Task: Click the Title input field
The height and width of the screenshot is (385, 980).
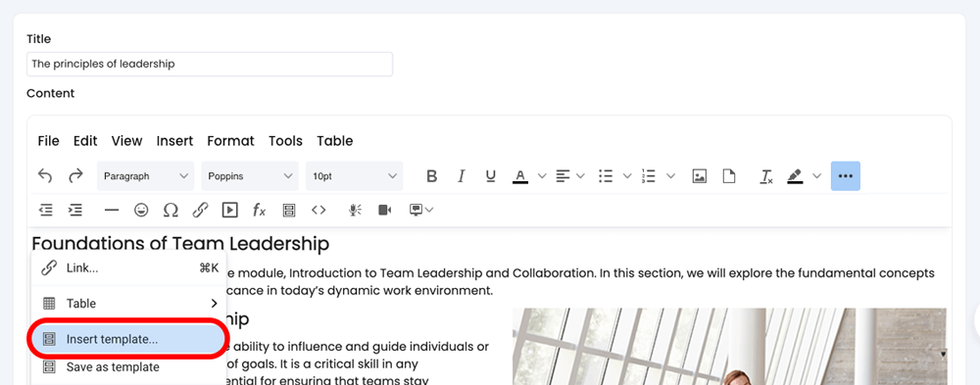Action: coord(210,64)
